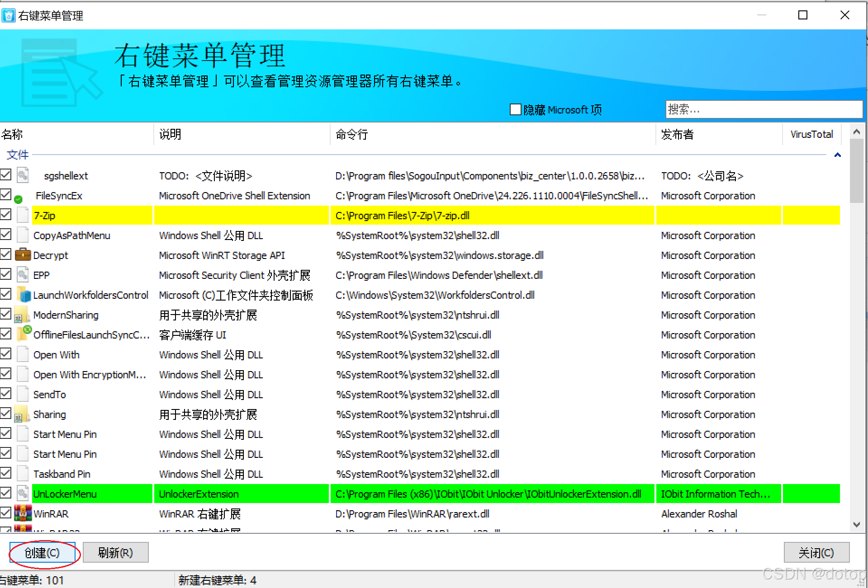Uncheck the EPP entry checkbox
This screenshot has height=588, width=868.
5,274
